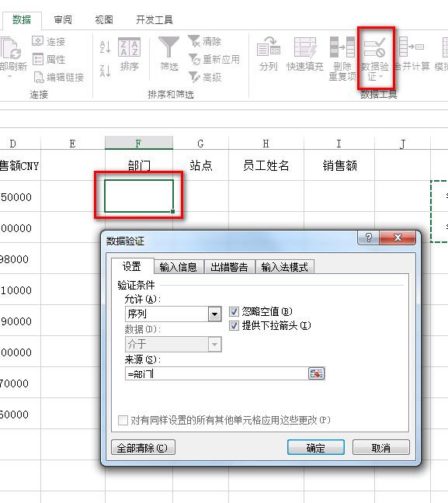Viewport: 448px width, 503px height.
Task: Click the range selector icon in 来源 field
Action: [x=317, y=373]
